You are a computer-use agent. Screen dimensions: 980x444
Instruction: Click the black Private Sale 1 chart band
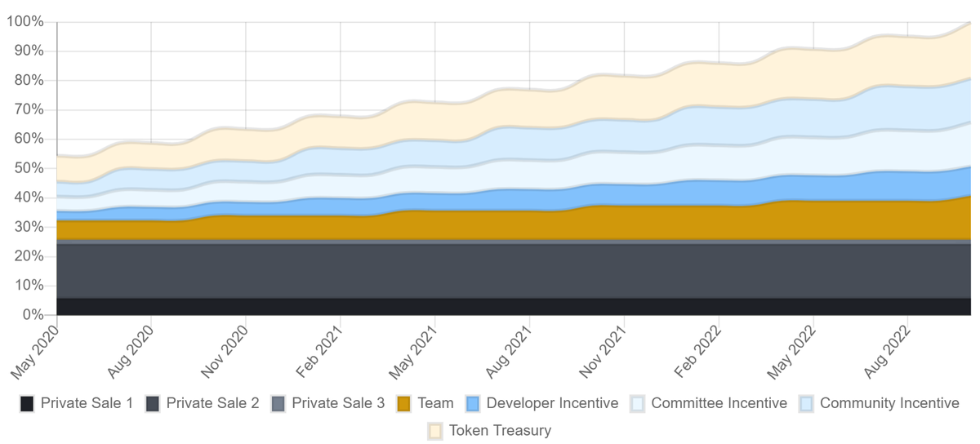coord(490,306)
